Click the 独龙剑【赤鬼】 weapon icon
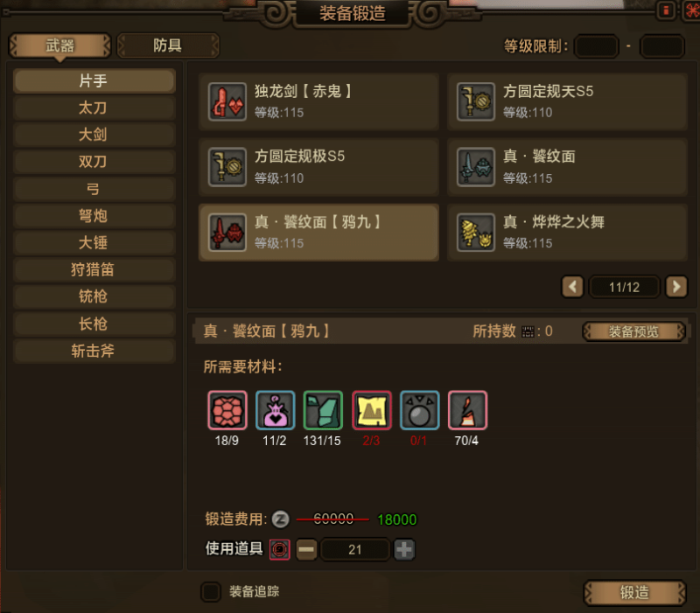Screen dimensions: 700x613 pyautogui.click(x=227, y=101)
